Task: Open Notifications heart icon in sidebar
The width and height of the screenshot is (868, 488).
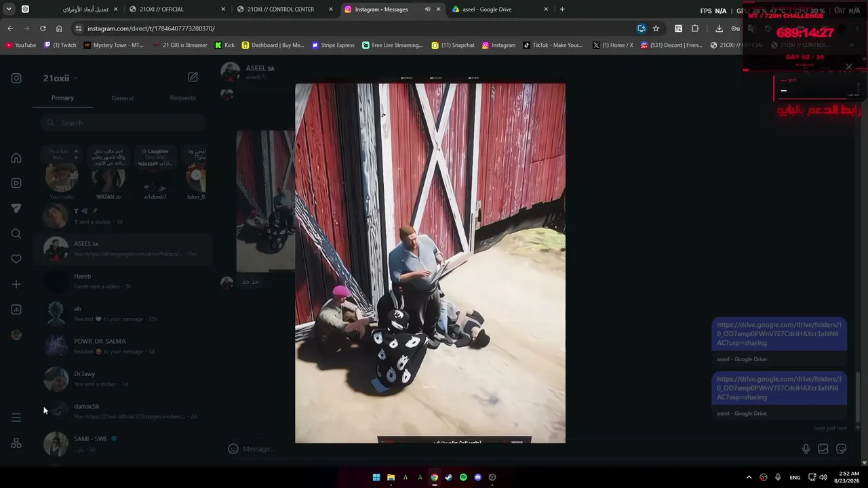Action: [x=16, y=259]
